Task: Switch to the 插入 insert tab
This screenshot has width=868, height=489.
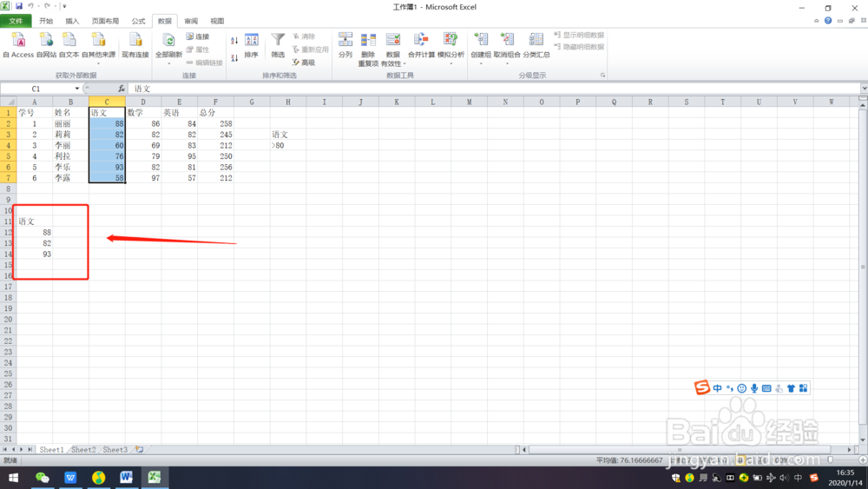Action: pos(72,21)
